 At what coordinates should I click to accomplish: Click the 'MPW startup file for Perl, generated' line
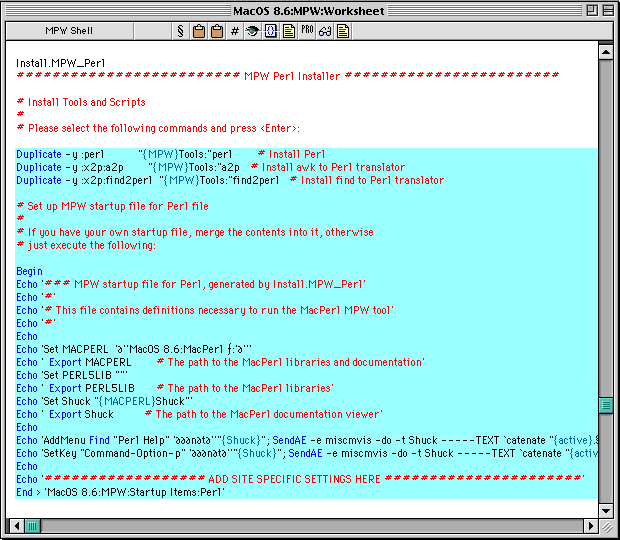tap(191, 285)
